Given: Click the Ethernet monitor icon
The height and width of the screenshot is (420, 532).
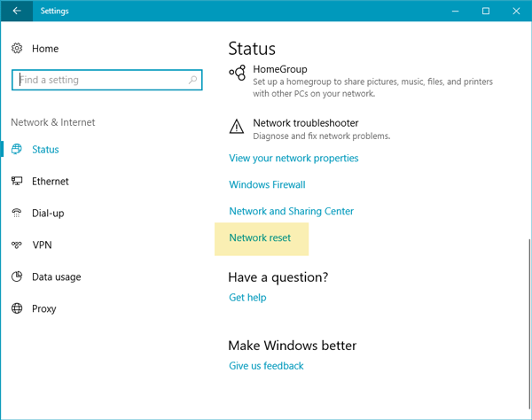Looking at the screenshot, I should 17,181.
